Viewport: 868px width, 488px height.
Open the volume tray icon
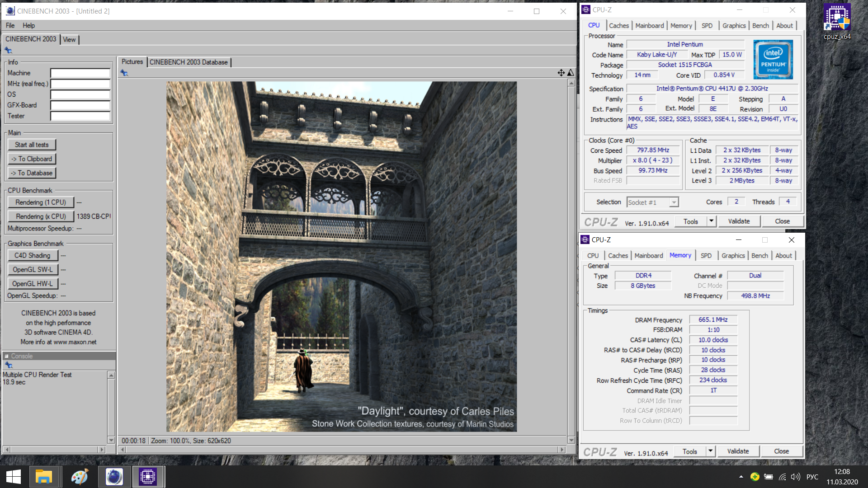[x=796, y=477]
